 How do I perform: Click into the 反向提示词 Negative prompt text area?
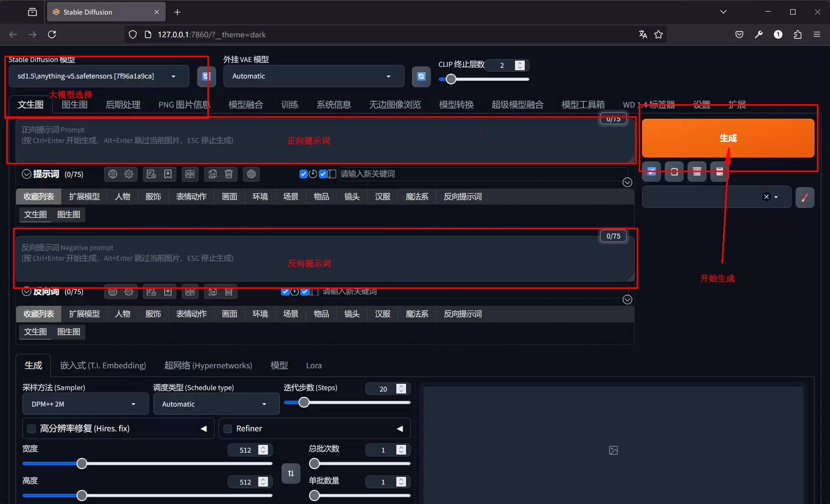click(325, 259)
